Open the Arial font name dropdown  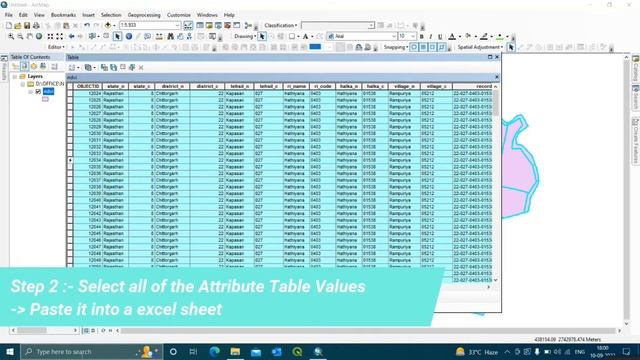tap(394, 37)
